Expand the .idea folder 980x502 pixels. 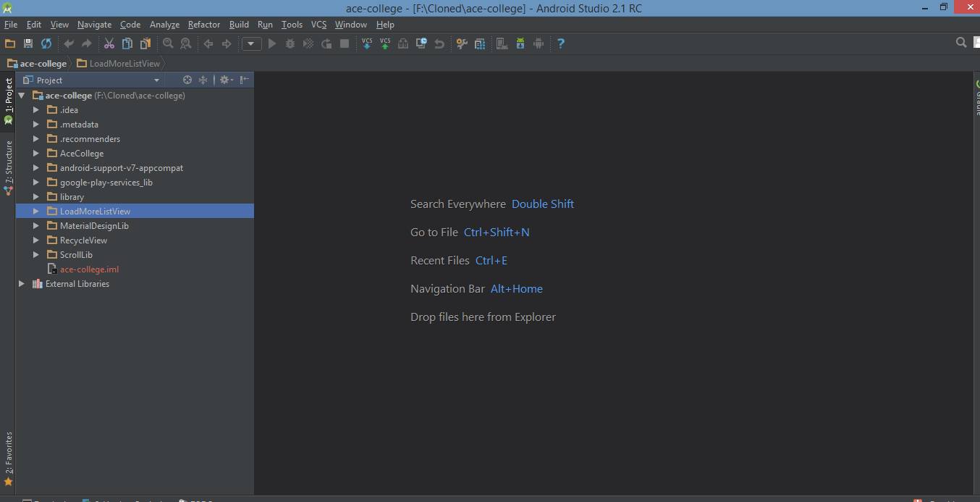pyautogui.click(x=36, y=109)
